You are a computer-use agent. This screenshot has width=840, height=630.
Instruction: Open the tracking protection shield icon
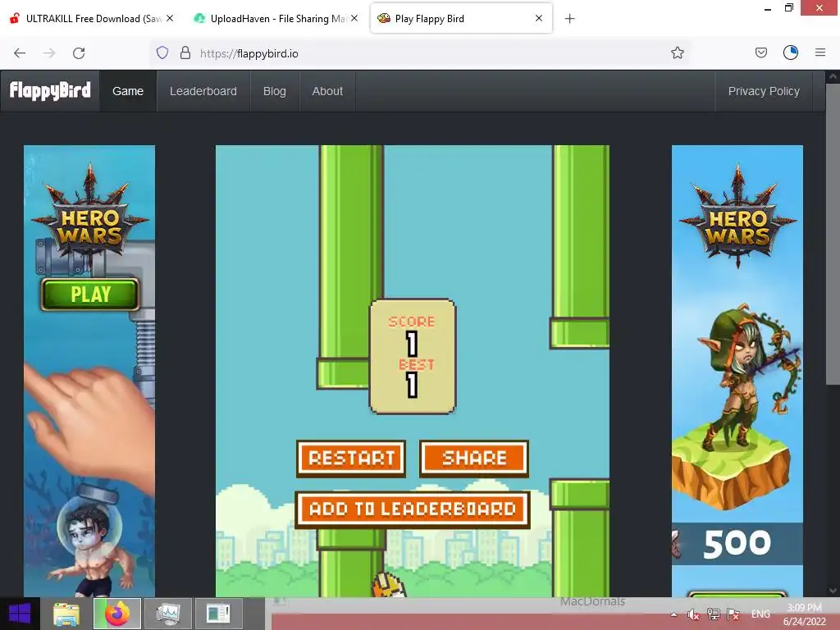click(x=162, y=52)
